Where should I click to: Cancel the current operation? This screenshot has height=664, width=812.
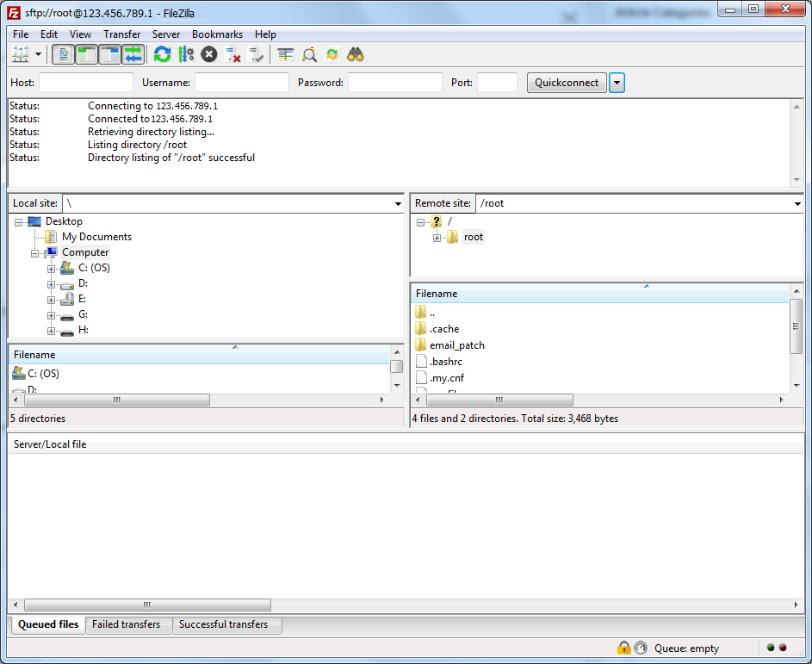click(x=209, y=54)
